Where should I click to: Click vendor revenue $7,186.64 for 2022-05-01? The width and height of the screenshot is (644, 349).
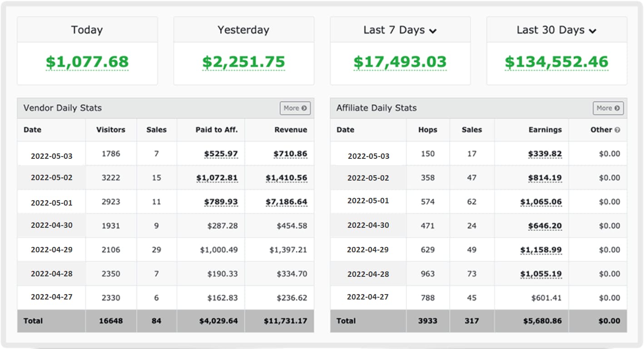(x=287, y=202)
